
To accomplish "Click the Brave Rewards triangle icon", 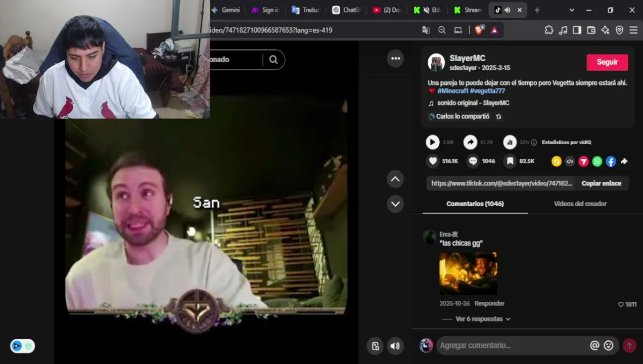I will click(494, 30).
